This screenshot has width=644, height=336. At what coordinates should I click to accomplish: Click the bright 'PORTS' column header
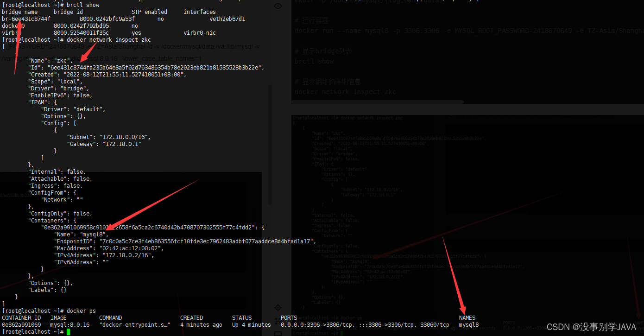289,318
